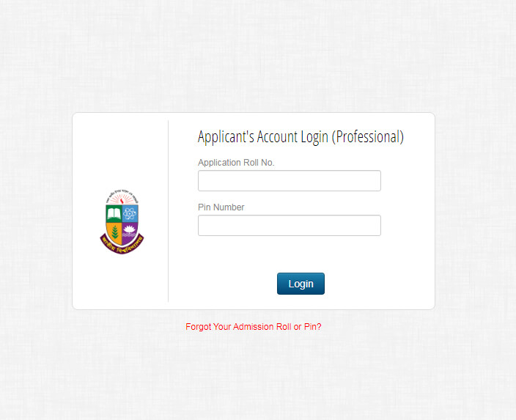
Task: Click the water lily quadrant of the crest
Action: [129, 232]
